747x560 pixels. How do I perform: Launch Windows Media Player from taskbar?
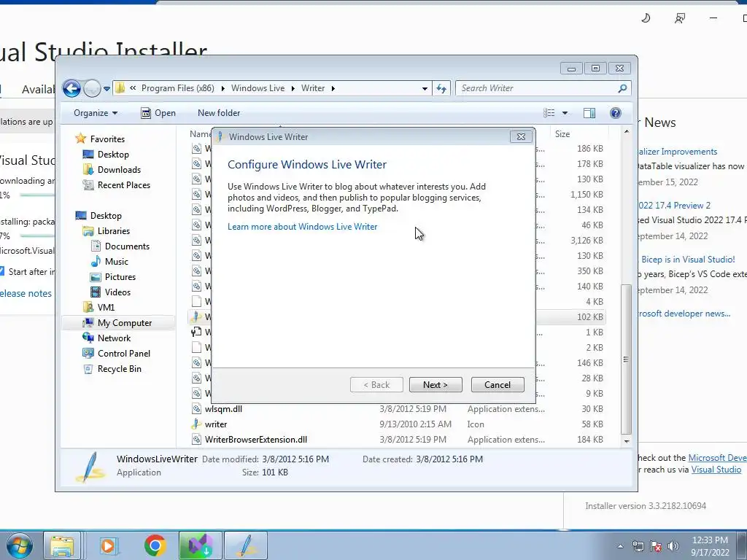[x=109, y=545]
